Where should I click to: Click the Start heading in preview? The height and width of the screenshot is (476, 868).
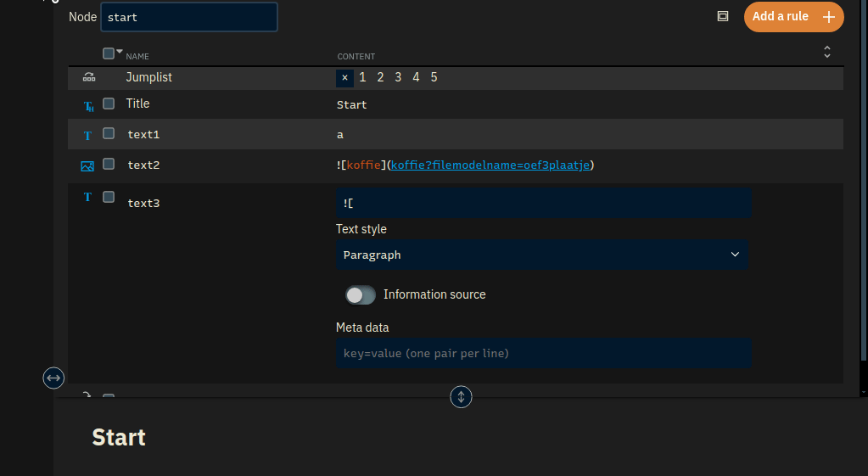click(119, 437)
